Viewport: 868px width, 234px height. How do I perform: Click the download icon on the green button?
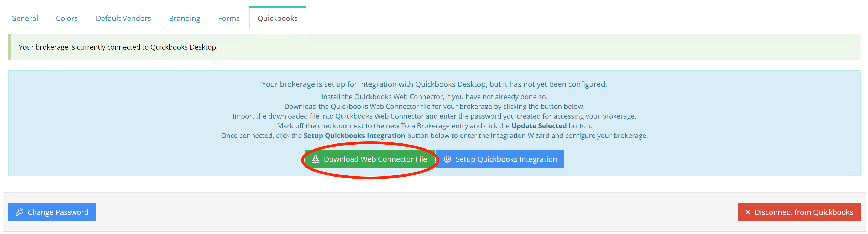[315, 159]
